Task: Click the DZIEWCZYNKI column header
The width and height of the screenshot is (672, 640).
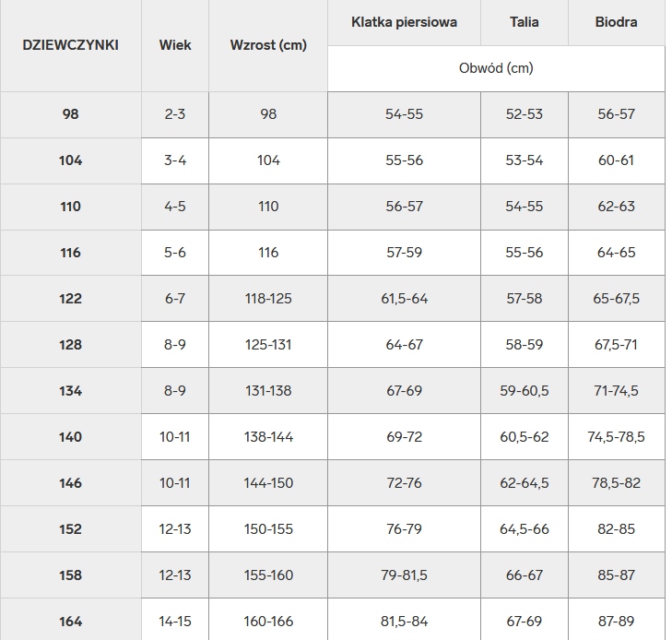Action: point(71,45)
